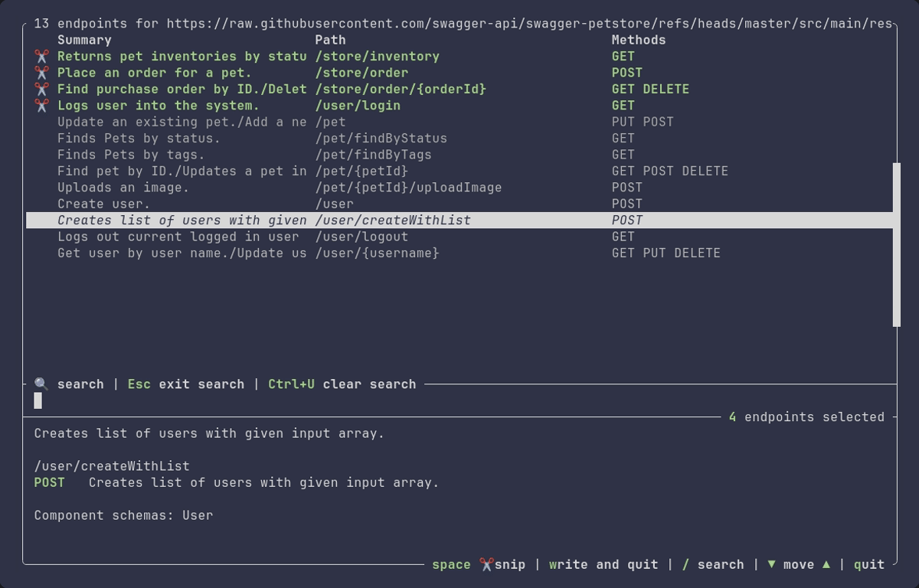Click write and quit in footer
The width and height of the screenshot is (919, 588).
[603, 565]
